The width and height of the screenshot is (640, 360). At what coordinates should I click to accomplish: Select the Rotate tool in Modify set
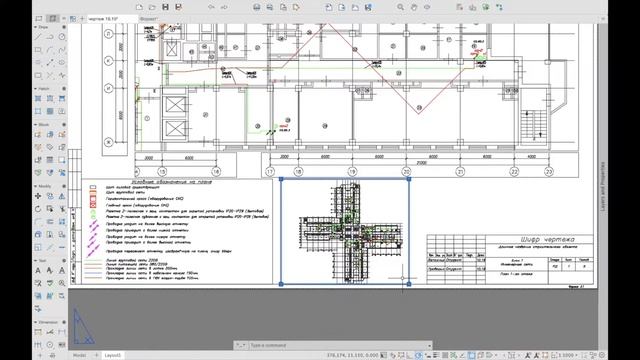pos(38,209)
